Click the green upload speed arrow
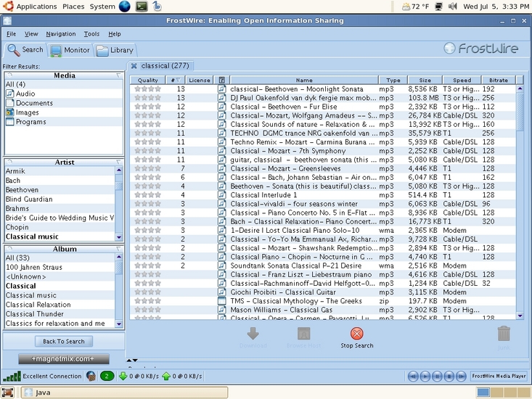Screen dimensions: 532x399 tap(166, 376)
